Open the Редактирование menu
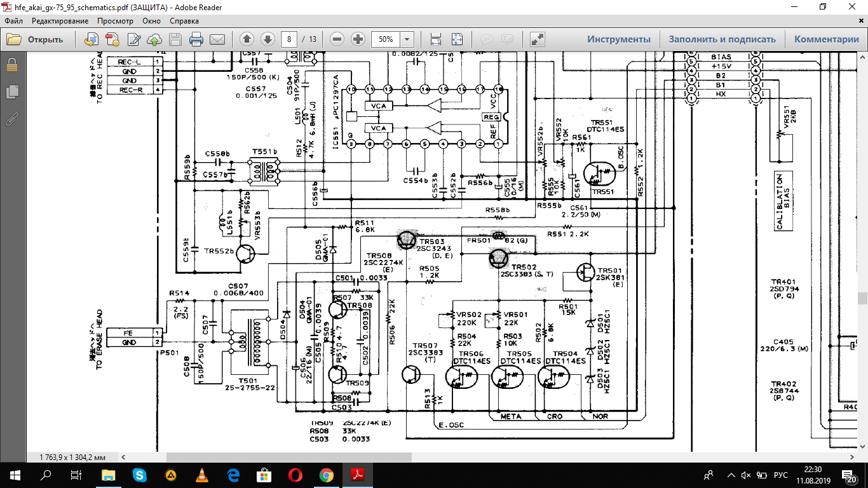The height and width of the screenshot is (488, 868). point(60,21)
